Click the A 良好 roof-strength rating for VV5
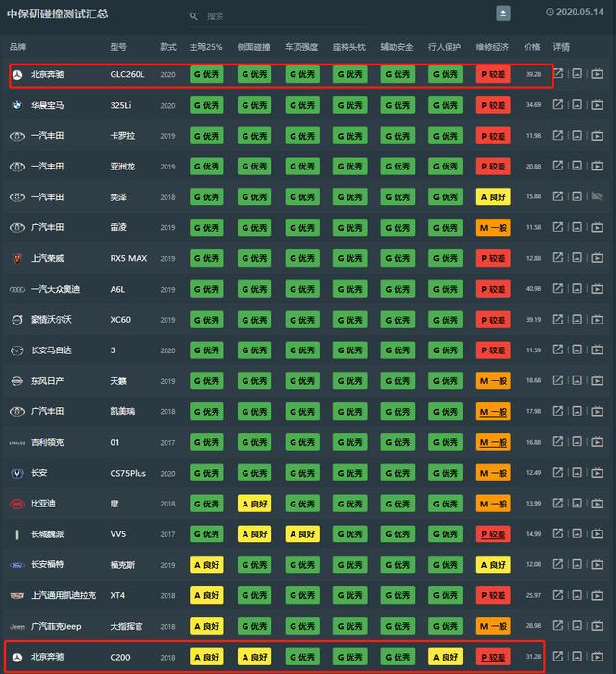The width and height of the screenshot is (616, 674). [302, 534]
